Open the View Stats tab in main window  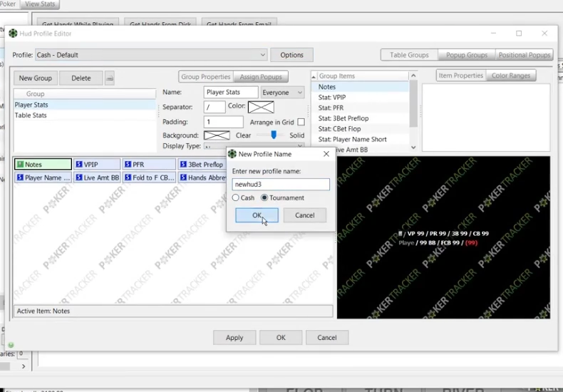click(40, 4)
